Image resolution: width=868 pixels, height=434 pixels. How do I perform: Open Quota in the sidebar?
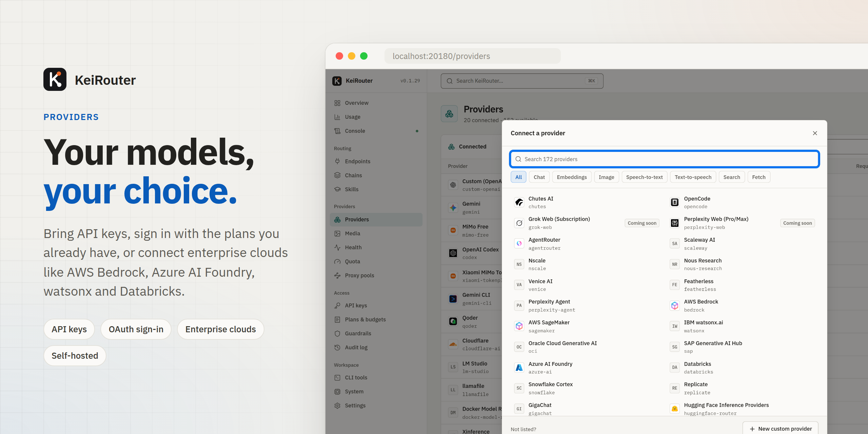(376, 261)
